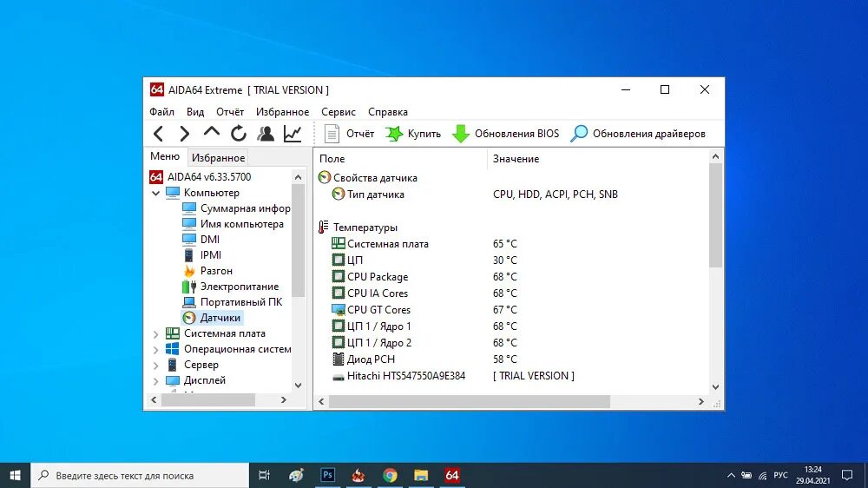This screenshot has width=868, height=488.
Task: Open the Файл menu
Action: point(161,112)
